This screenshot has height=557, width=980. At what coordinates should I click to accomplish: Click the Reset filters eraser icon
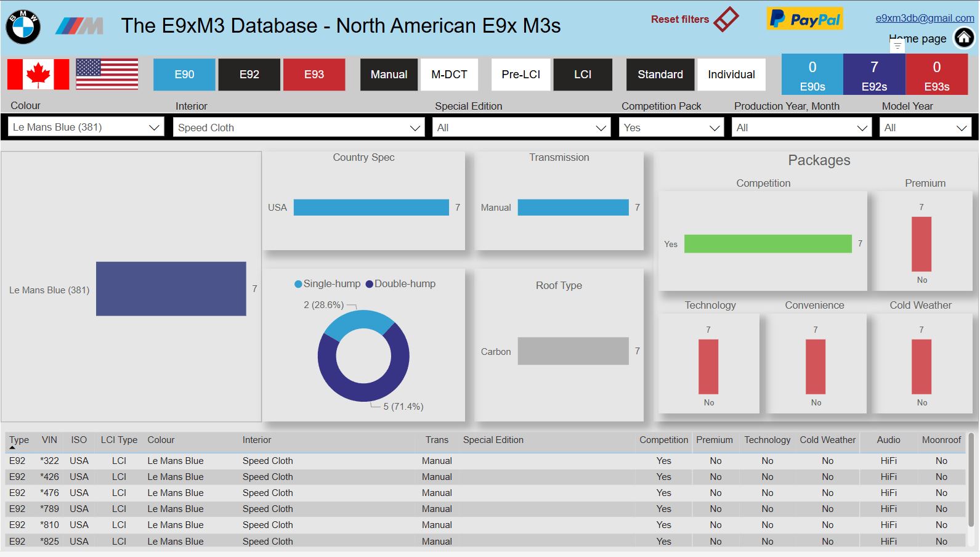point(726,19)
